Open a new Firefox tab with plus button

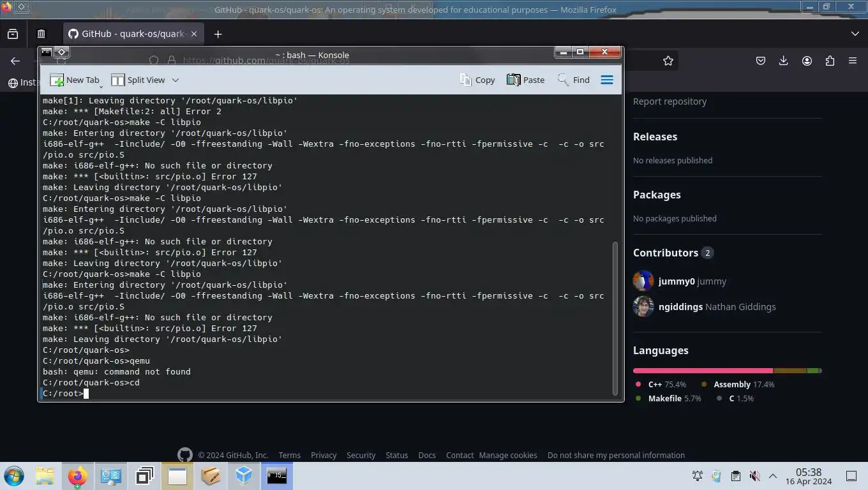pos(218,34)
